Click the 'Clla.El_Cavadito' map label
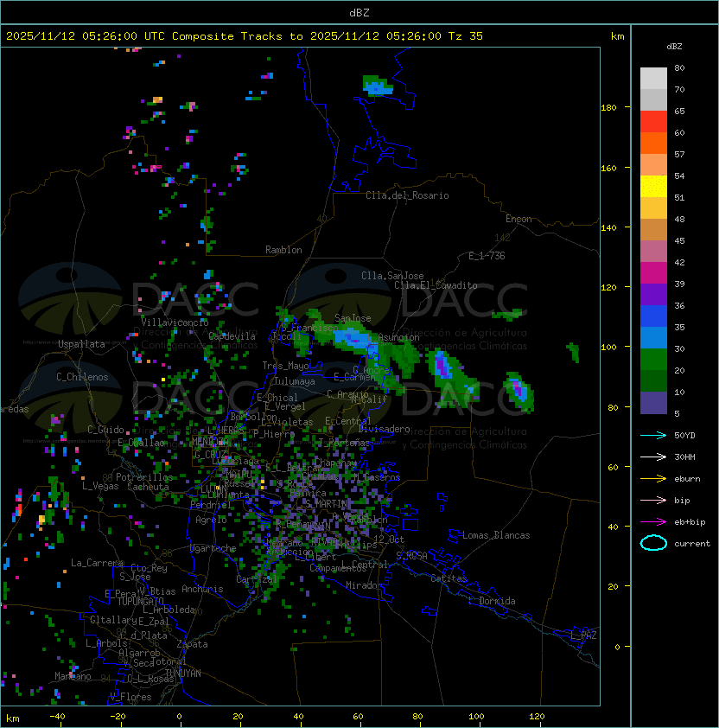 pos(436,285)
